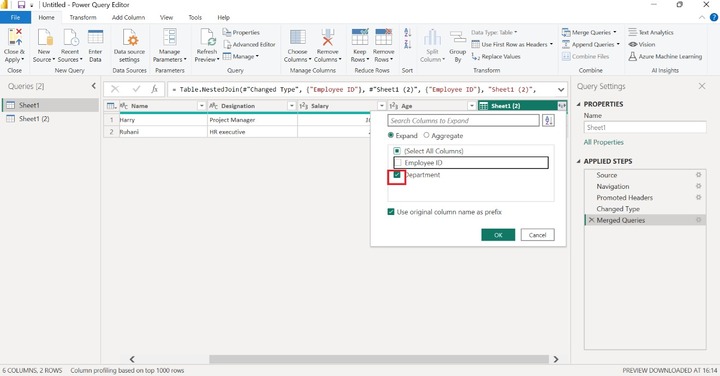
Task: Click the Close & Apply icon
Action: pyautogui.click(x=15, y=37)
